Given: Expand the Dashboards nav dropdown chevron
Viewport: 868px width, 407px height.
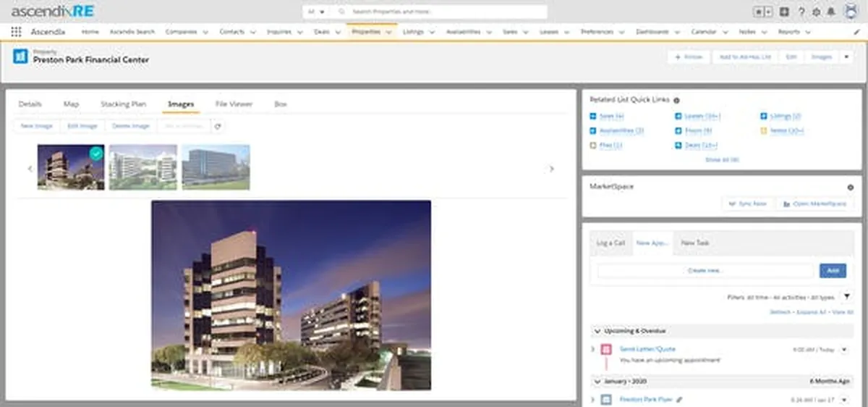Looking at the screenshot, I should pos(677,32).
